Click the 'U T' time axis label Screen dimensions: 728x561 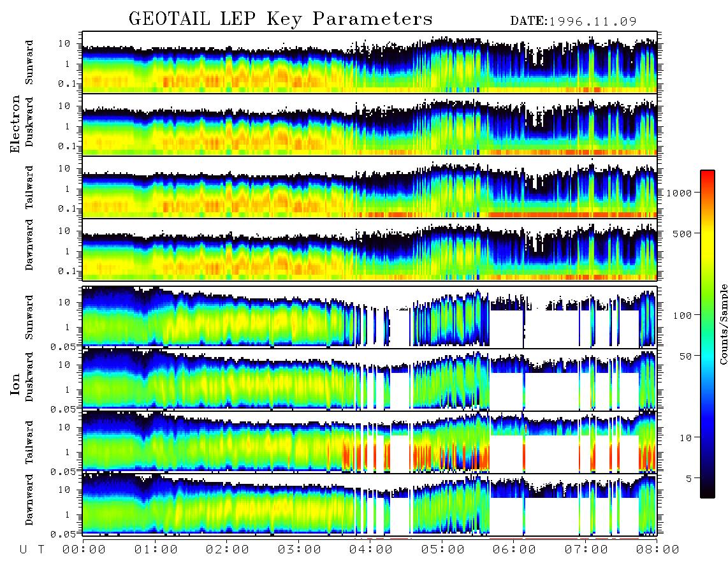[32, 550]
